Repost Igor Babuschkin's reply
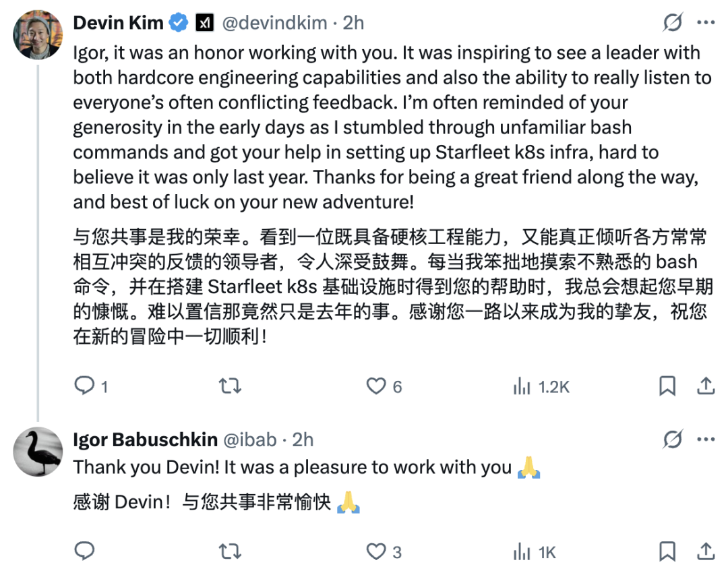Viewport: 728px width, 575px height. coord(231,552)
